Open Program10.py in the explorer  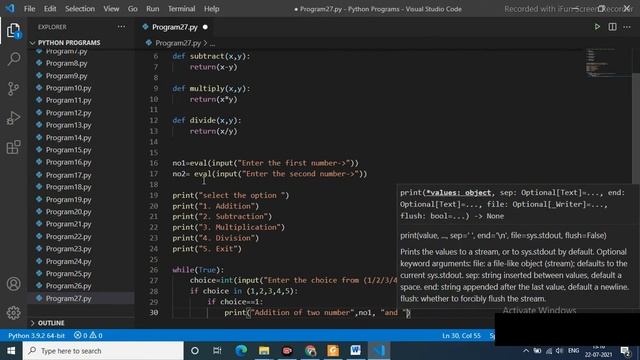point(69,88)
